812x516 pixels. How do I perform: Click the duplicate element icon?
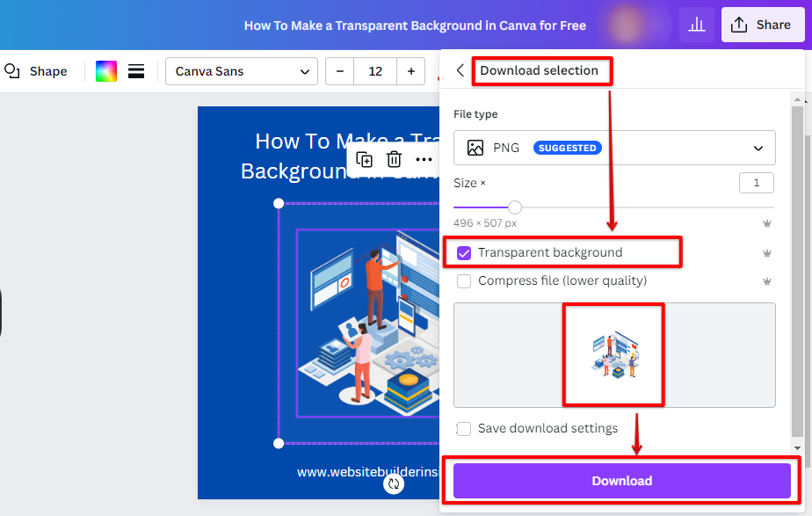[x=364, y=160]
